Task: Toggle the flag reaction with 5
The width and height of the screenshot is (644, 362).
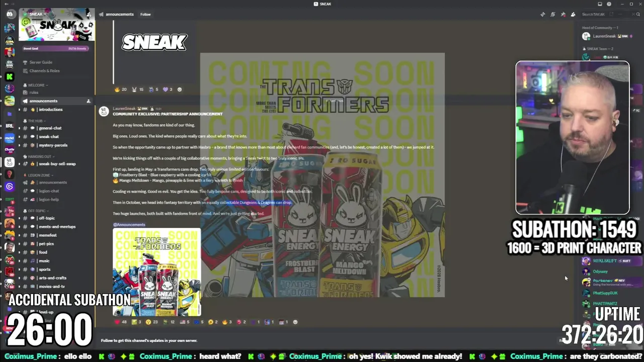Action: coord(184,322)
